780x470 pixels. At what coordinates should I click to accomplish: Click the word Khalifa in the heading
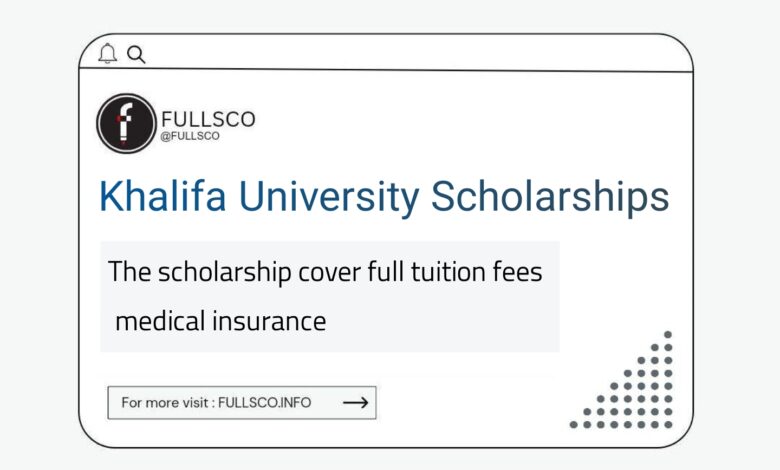click(x=163, y=196)
